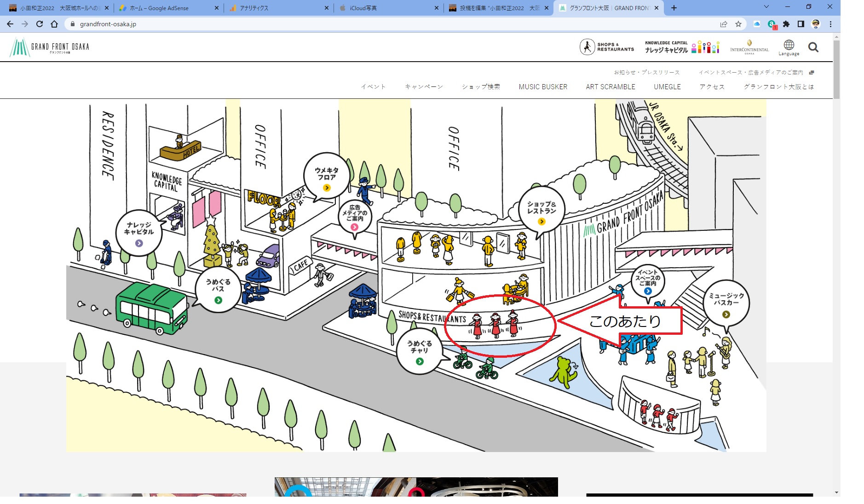Open the green extension with badge
864x504 pixels.
(x=772, y=24)
